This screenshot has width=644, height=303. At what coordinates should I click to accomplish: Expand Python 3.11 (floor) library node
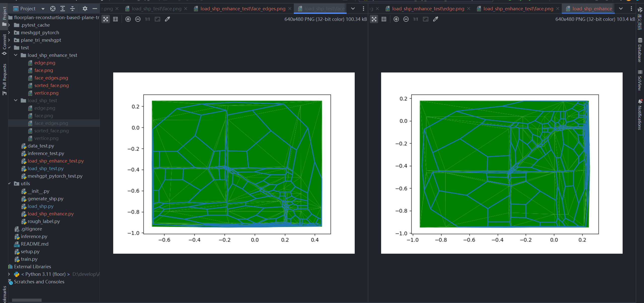[9, 274]
